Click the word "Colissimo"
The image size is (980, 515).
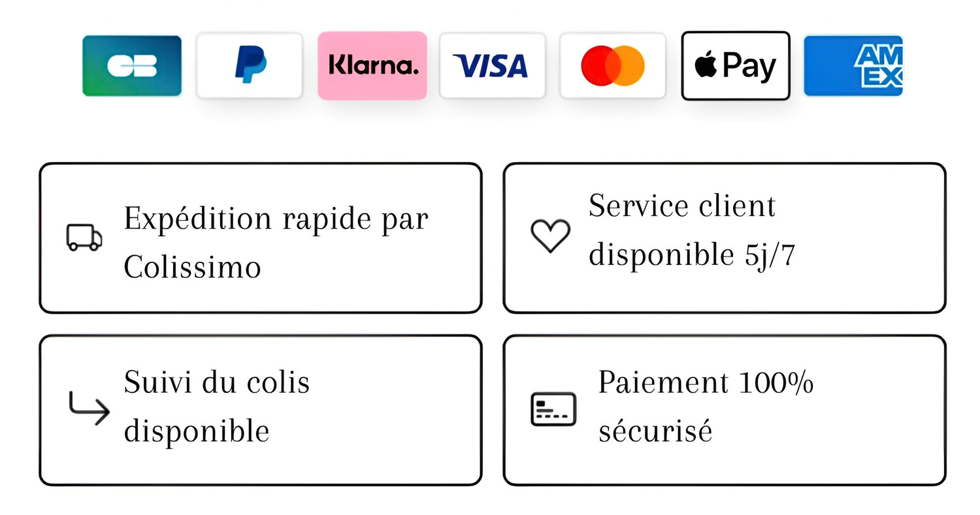point(192,267)
